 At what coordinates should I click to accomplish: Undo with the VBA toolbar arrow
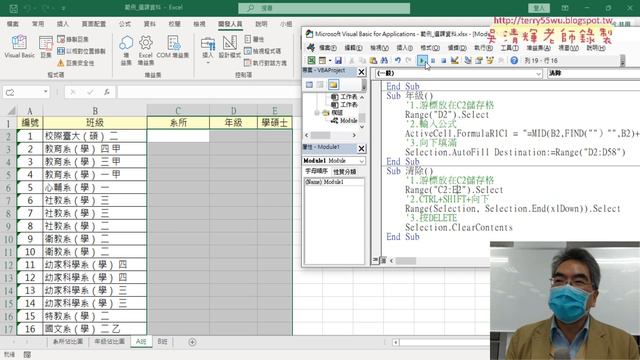coord(398,60)
